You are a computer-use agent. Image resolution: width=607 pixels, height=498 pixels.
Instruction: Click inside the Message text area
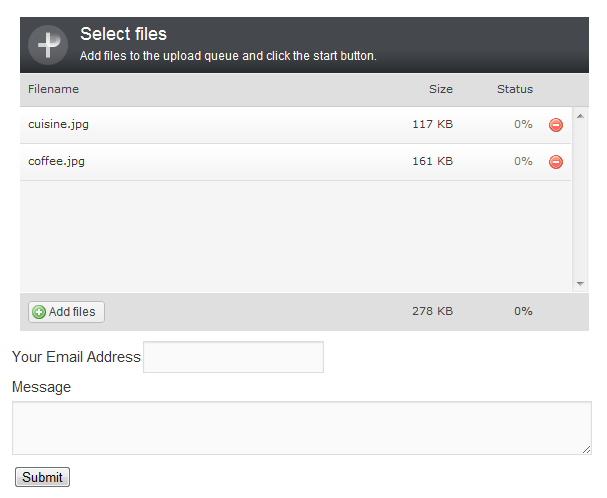tap(302, 428)
